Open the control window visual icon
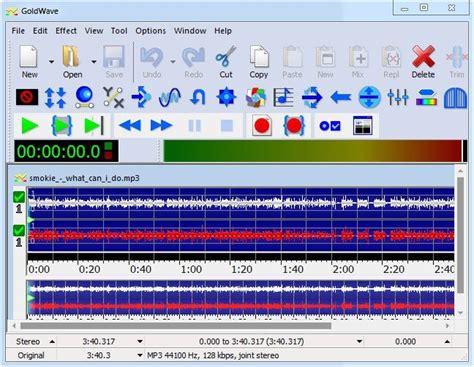 coord(362,126)
